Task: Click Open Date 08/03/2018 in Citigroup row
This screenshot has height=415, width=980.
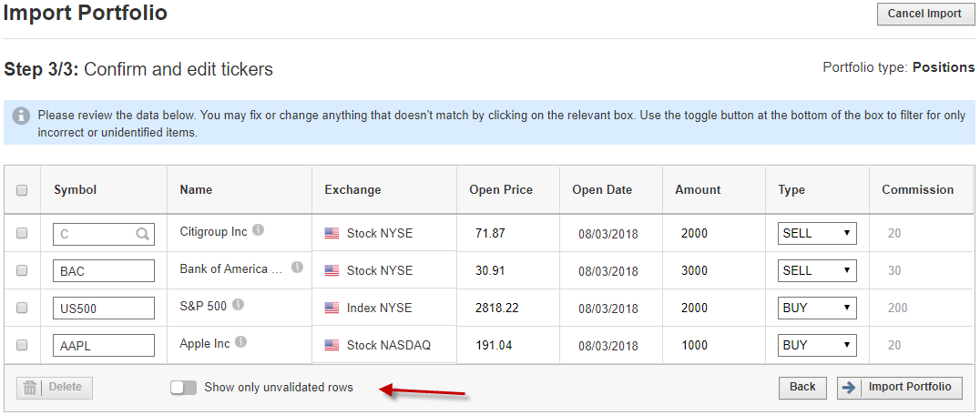Action: pyautogui.click(x=608, y=234)
